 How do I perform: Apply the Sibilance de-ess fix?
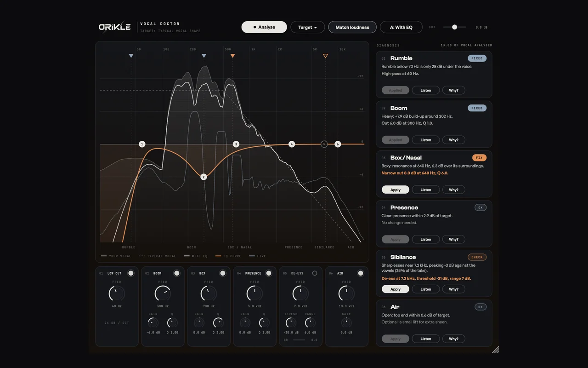pyautogui.click(x=396, y=289)
